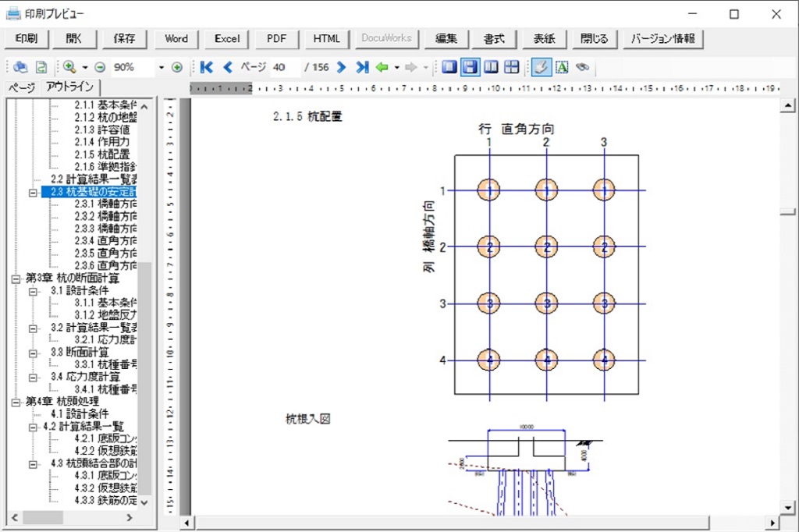Open the back navigation history dropdown
Viewport: 799px width, 532px height.
click(397, 67)
